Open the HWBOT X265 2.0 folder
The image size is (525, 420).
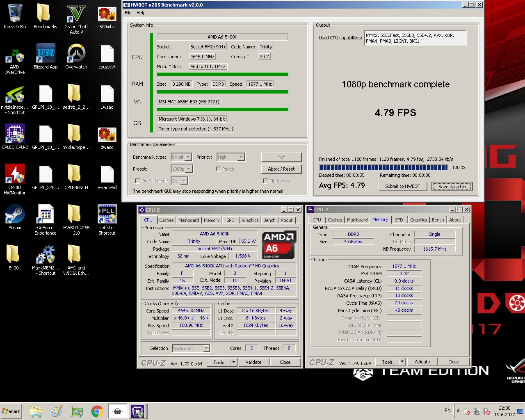click(76, 219)
